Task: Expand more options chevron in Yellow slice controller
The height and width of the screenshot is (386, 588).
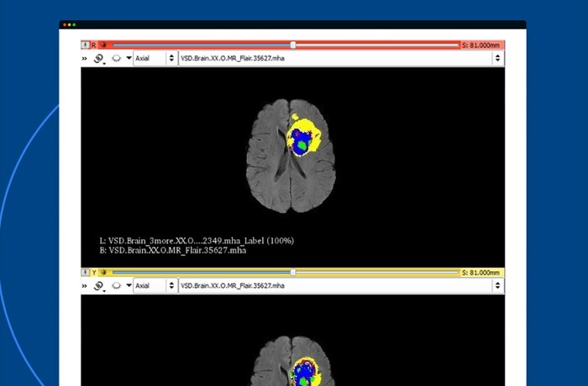Action: (x=85, y=286)
